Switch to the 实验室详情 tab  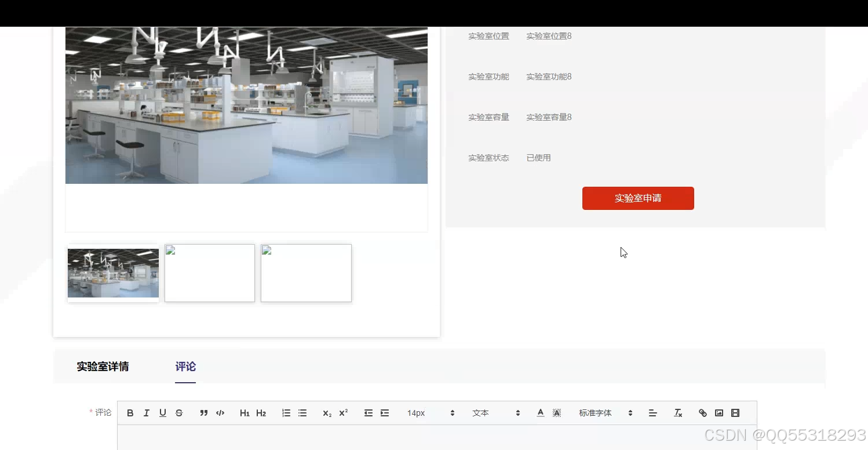(x=103, y=366)
